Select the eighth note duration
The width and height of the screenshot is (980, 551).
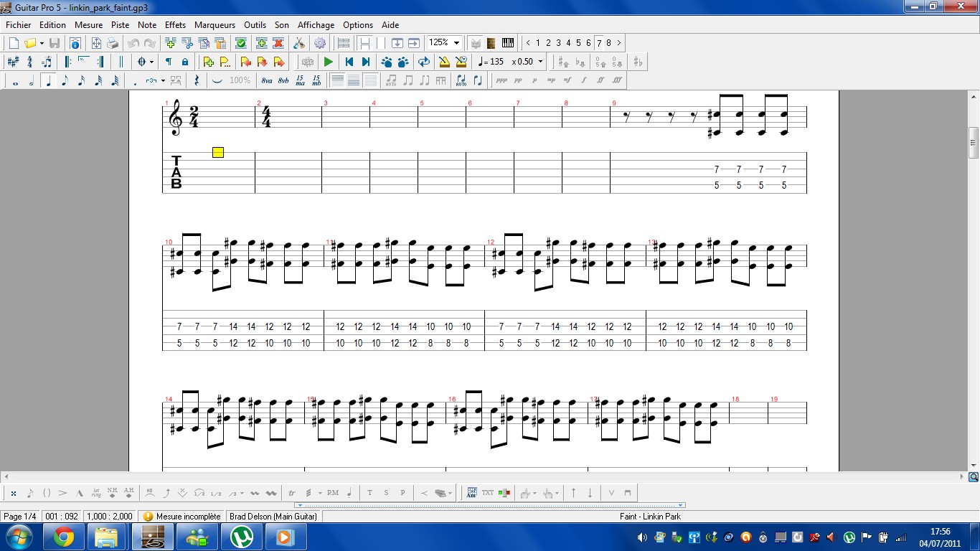[x=65, y=80]
